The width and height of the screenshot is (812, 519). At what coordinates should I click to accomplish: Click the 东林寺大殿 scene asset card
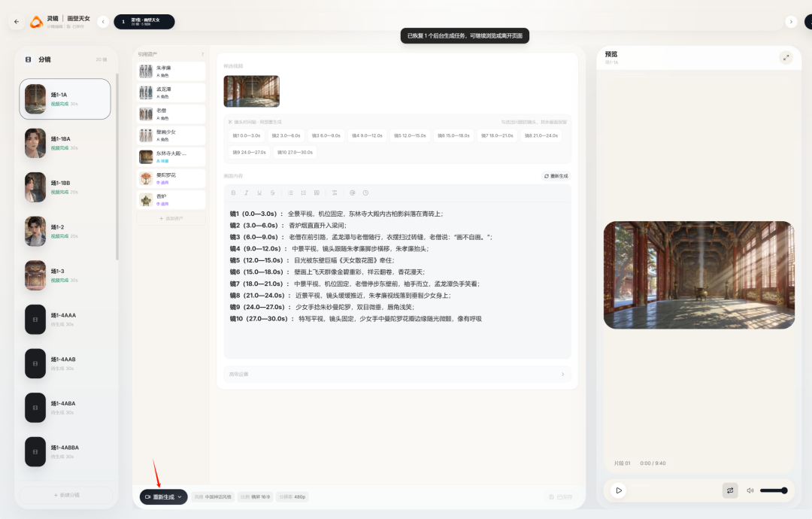point(171,157)
